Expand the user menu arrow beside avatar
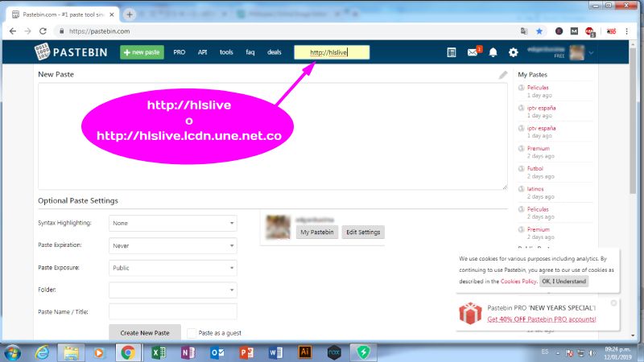The height and width of the screenshot is (362, 644). pos(591,52)
